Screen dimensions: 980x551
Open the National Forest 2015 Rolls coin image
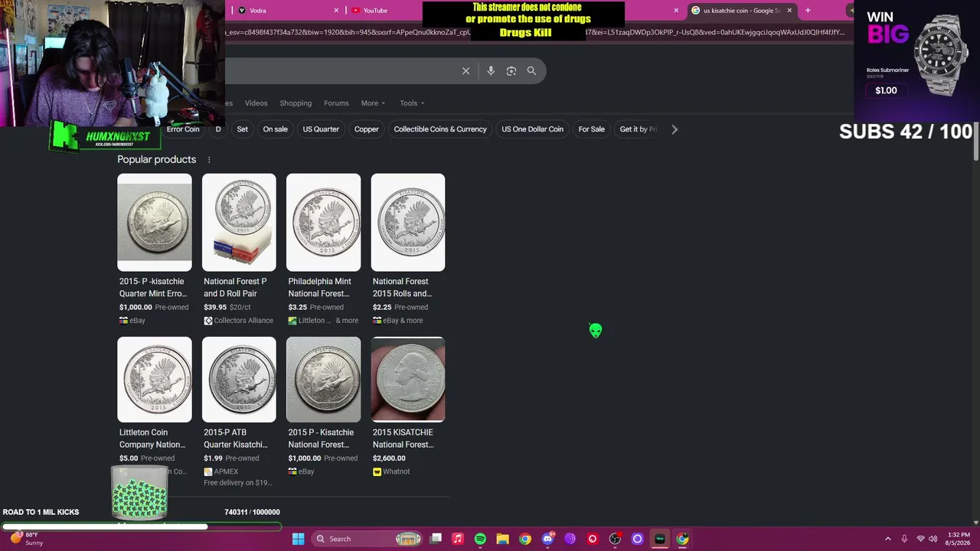[x=408, y=223]
